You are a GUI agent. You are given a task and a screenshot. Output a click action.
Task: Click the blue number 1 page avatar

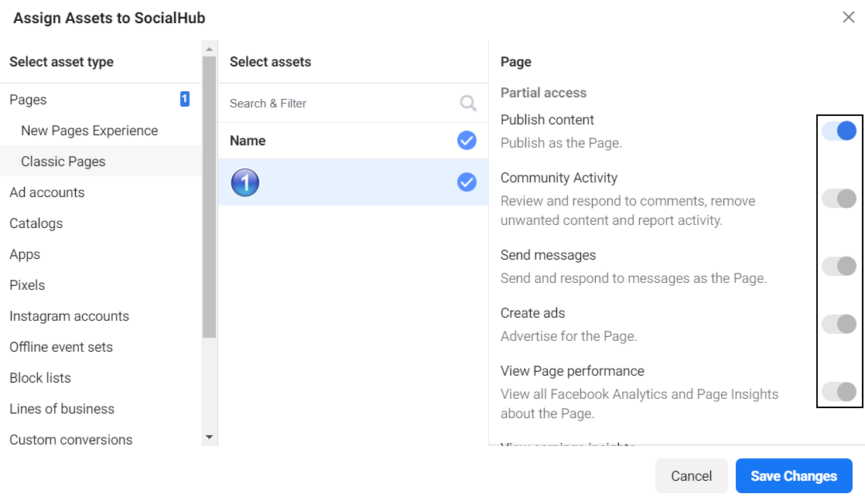click(x=245, y=182)
